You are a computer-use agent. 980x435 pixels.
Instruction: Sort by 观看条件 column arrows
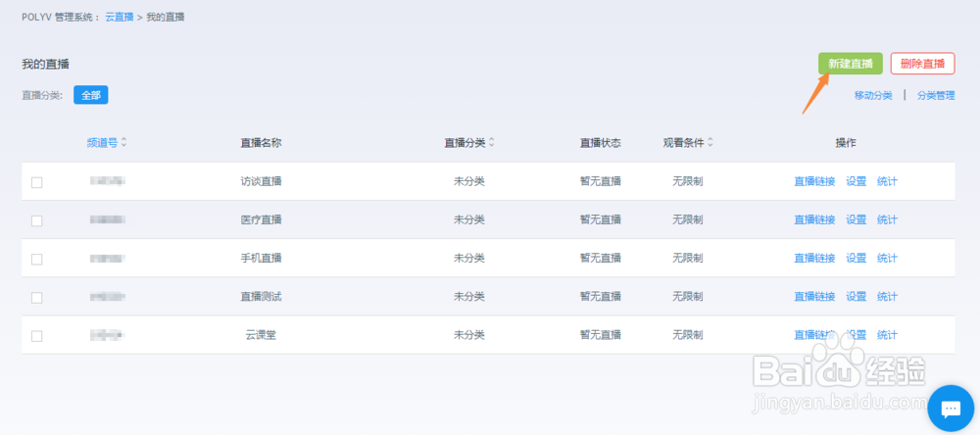pyautogui.click(x=710, y=142)
